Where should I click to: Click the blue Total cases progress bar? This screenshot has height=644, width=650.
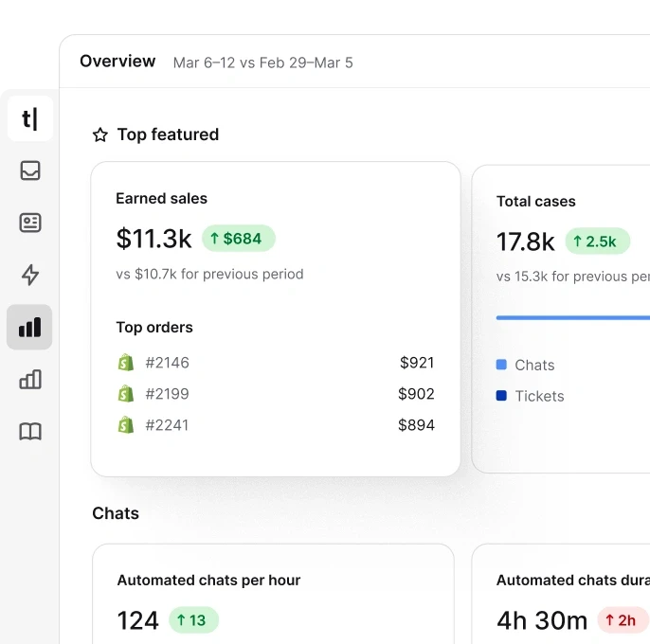point(573,318)
